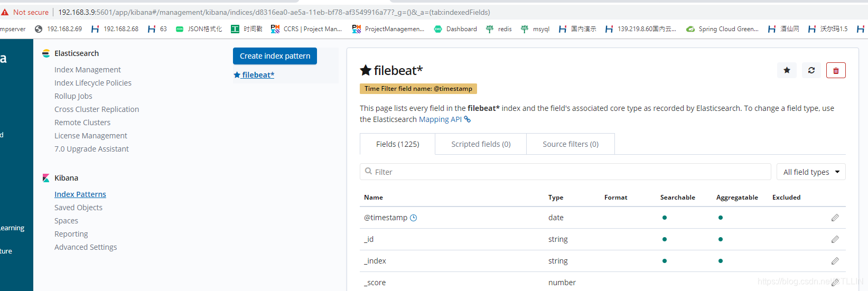Open the All field types dropdown
Viewport: 868px width, 291px height.
811,172
